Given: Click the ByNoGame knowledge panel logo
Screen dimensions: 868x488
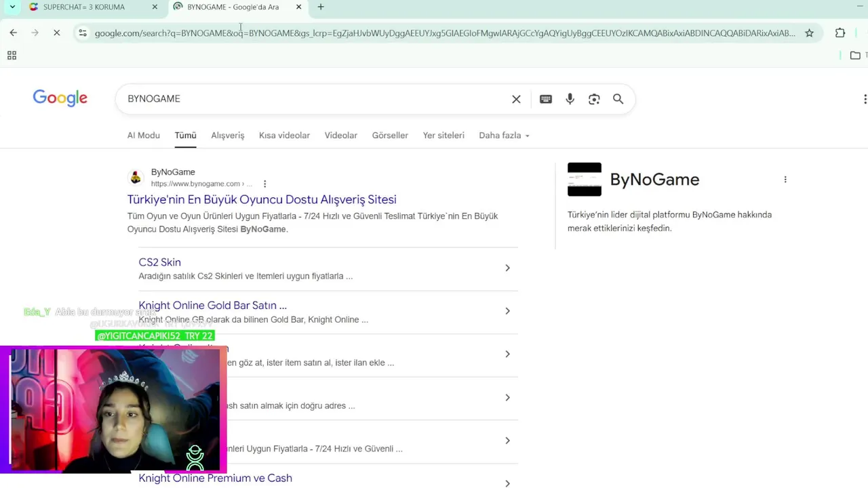Looking at the screenshot, I should (585, 180).
